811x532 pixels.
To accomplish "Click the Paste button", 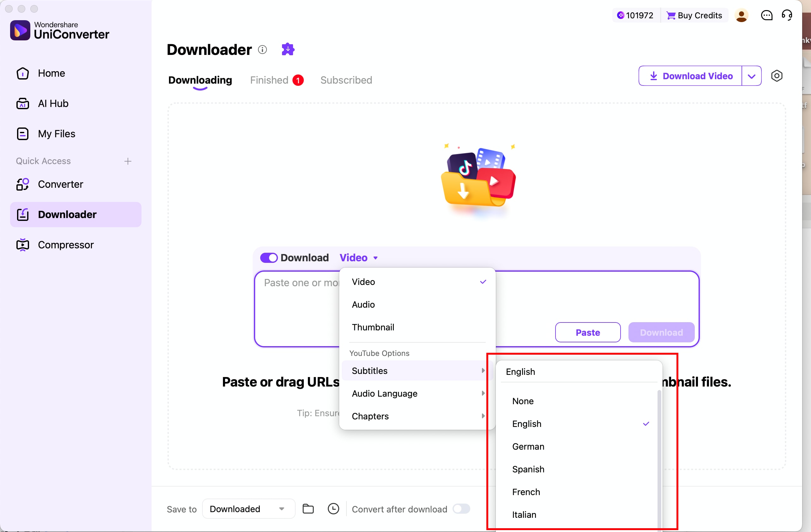I will [588, 332].
